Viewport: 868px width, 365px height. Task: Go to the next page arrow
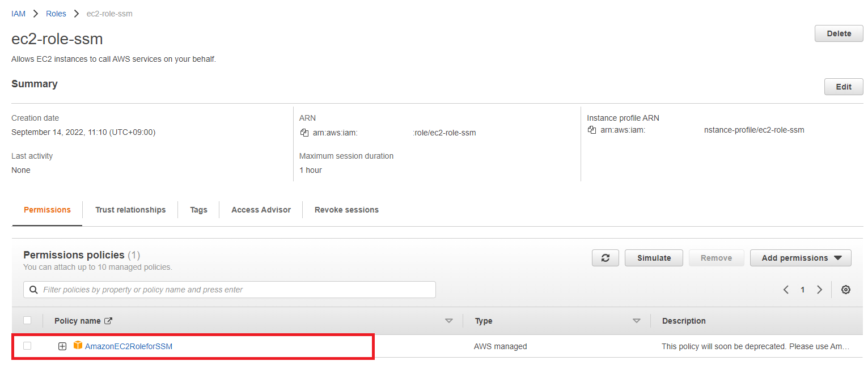tap(819, 290)
